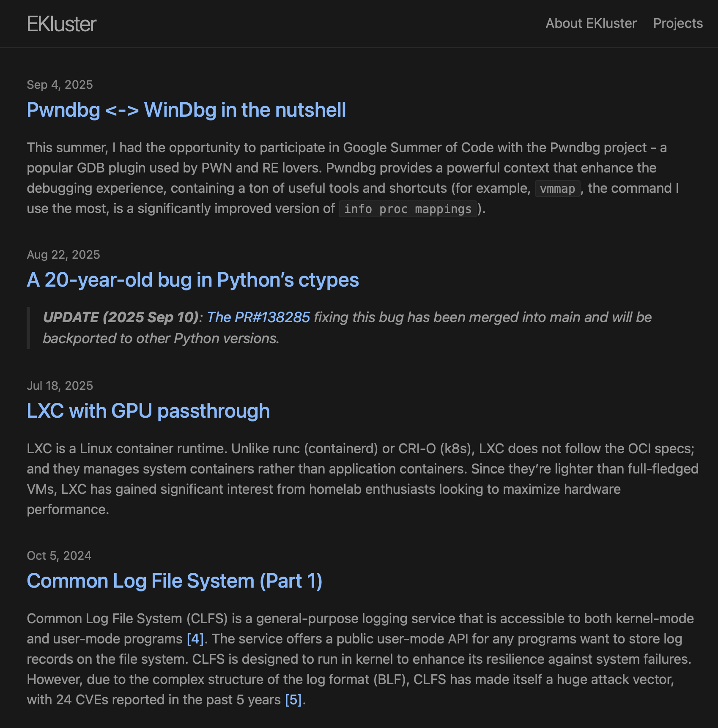Click the [5] reference link

coord(293,700)
